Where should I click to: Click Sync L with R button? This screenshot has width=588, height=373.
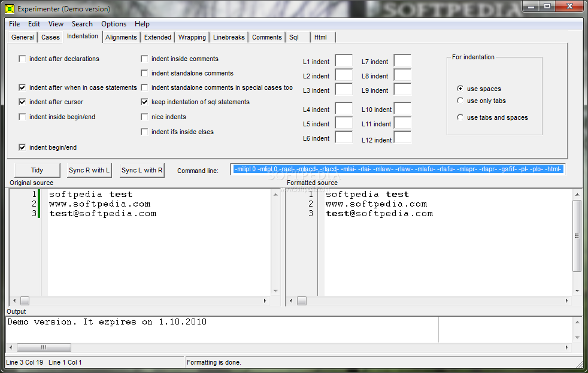[142, 170]
